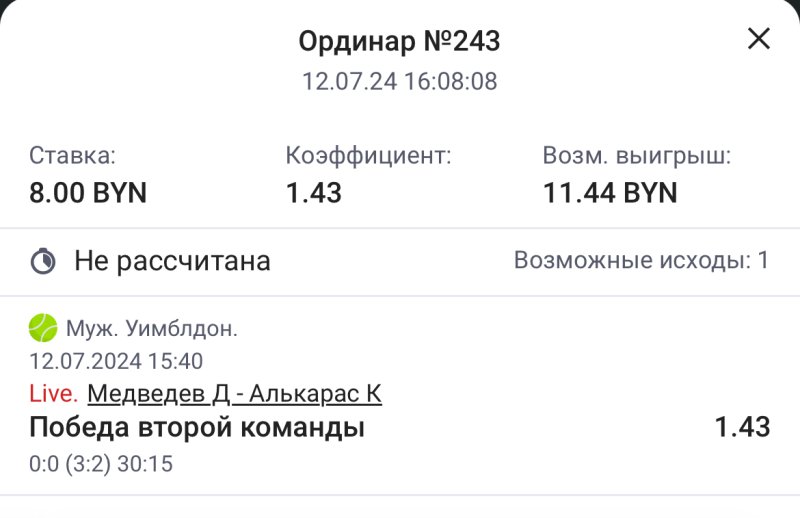Click the Муж. Уимблдон. tournament name
The height and width of the screenshot is (518, 800).
(x=152, y=328)
